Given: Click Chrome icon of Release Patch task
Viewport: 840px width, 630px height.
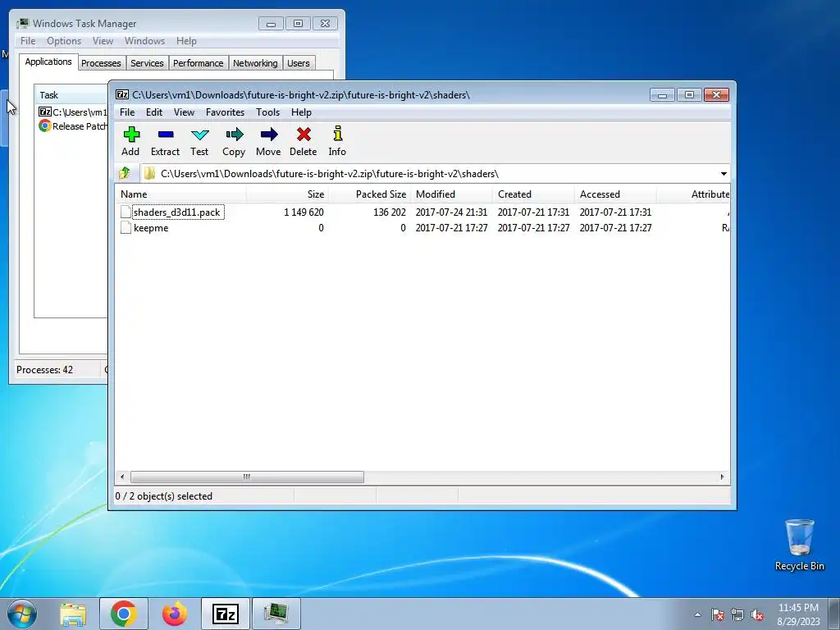Looking at the screenshot, I should 45,126.
